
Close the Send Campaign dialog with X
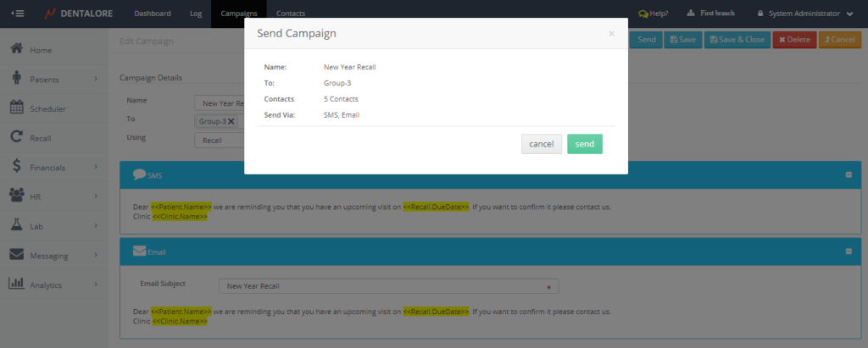(x=611, y=34)
